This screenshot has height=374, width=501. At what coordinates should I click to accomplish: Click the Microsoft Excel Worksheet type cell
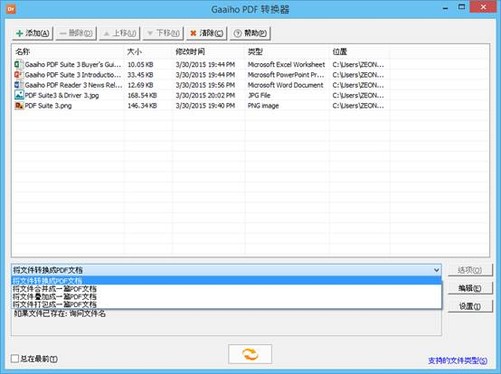286,65
